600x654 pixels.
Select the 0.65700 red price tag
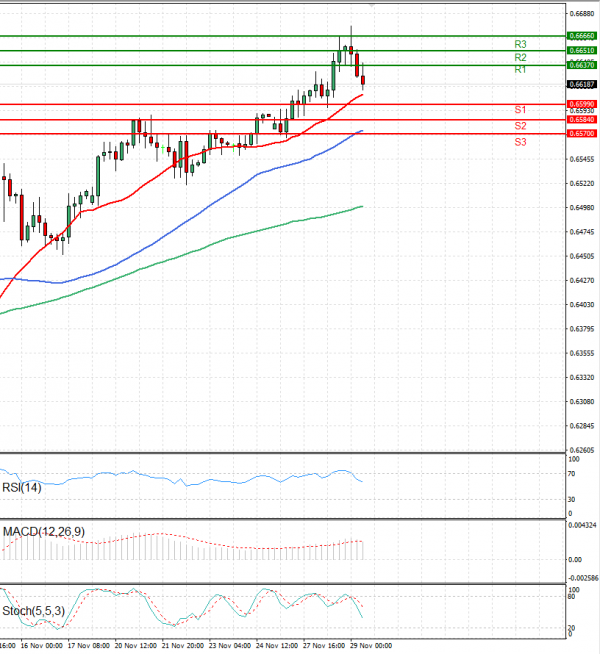[x=582, y=134]
